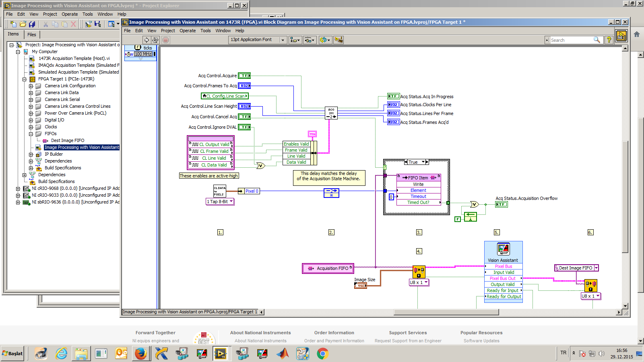Screen dimensions: 644x362
Task: Open MATLAB from the taskbar
Action: click(x=283, y=354)
